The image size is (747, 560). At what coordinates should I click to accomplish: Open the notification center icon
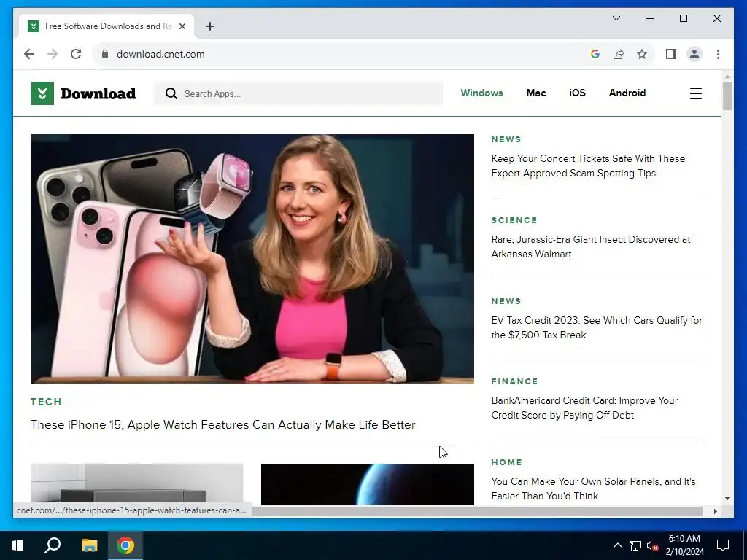(723, 545)
